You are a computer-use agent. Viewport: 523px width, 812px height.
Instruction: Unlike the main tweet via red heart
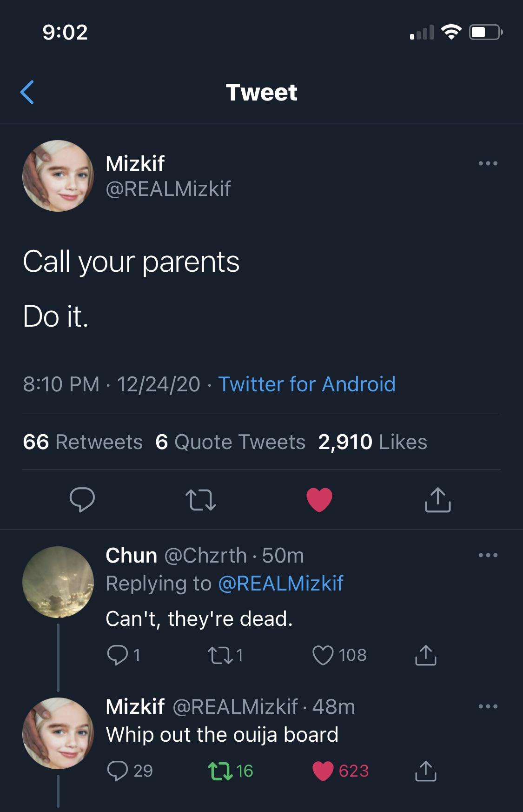coord(319,500)
